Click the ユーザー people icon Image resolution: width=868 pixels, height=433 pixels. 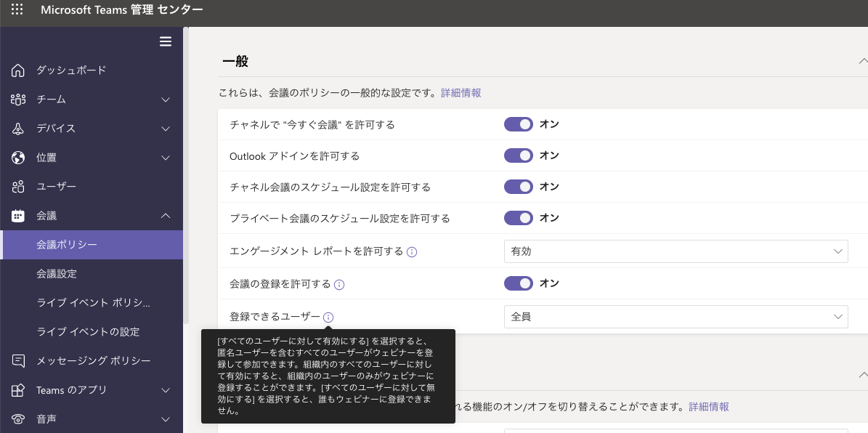tap(17, 187)
